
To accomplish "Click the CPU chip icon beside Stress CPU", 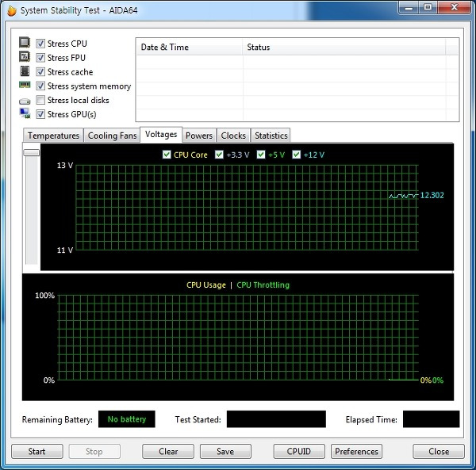I will pyautogui.click(x=25, y=43).
